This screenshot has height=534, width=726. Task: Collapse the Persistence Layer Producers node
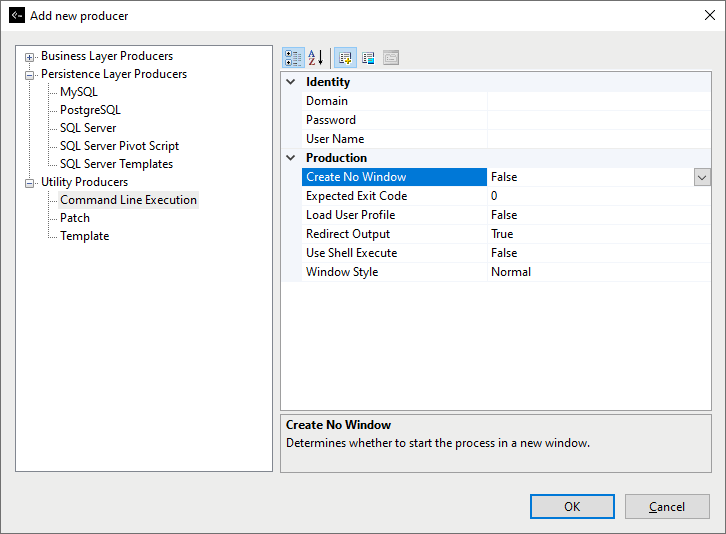pyautogui.click(x=30, y=75)
